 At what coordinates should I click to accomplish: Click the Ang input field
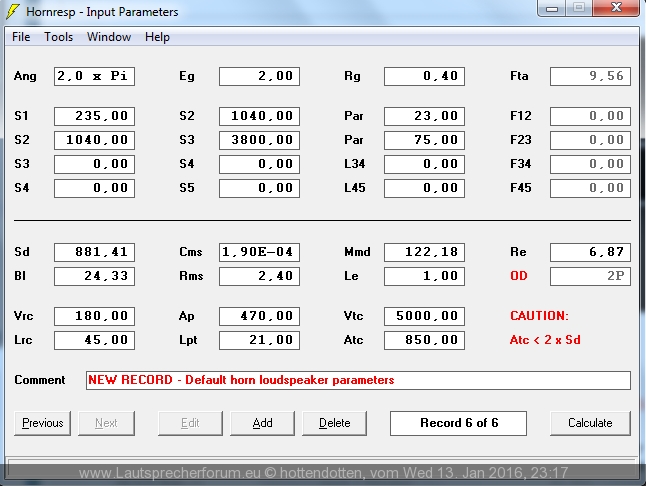tap(94, 76)
